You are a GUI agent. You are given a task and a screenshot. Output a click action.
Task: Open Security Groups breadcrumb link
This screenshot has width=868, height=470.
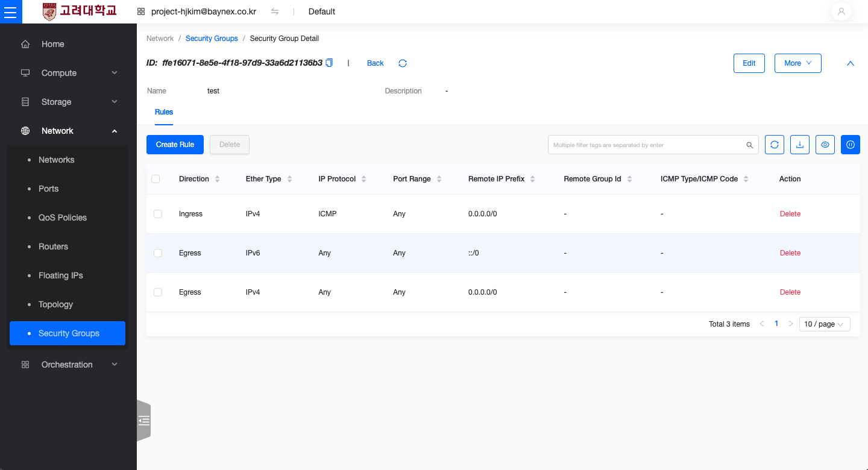[212, 39]
